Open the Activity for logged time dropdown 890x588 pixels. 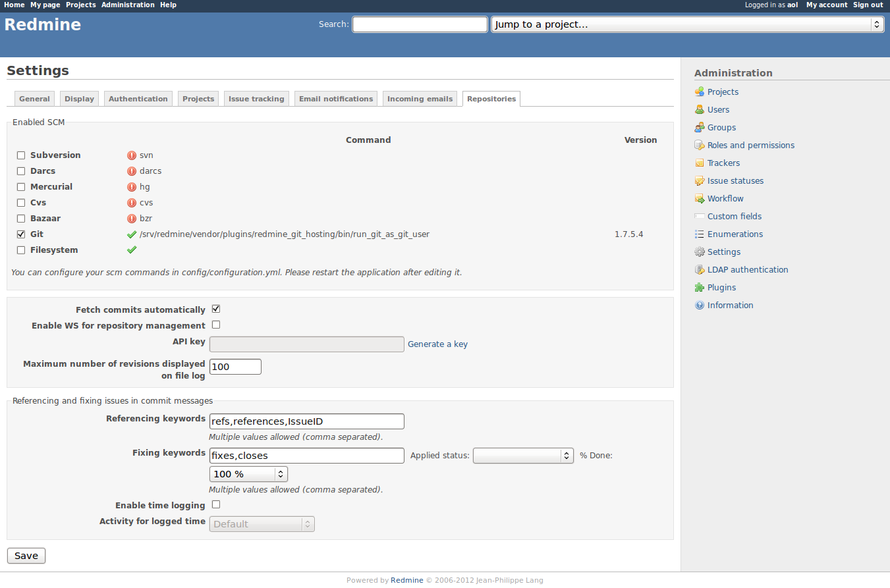(262, 524)
